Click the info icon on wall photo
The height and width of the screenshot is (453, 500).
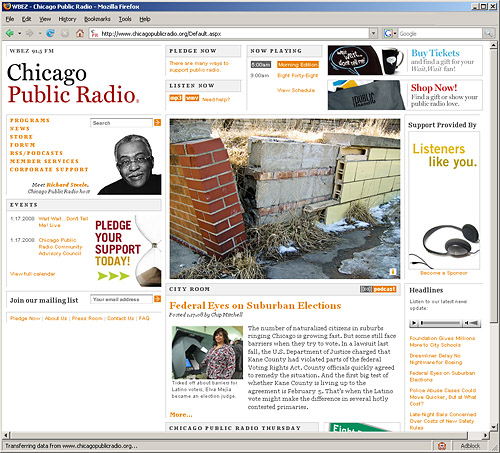coord(393,272)
